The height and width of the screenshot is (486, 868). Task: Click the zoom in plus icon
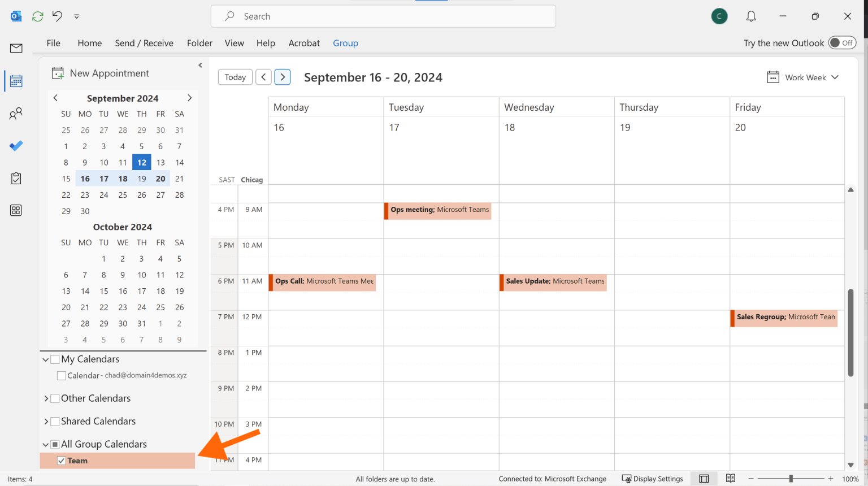(x=831, y=479)
